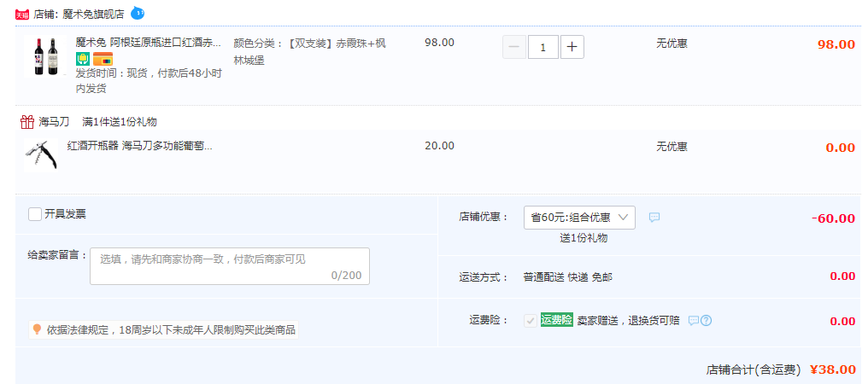Open the 魔术兔 阿根廷原瓶进口红酒 product link
Image resolution: width=868 pixels, height=384 pixels.
[x=149, y=43]
